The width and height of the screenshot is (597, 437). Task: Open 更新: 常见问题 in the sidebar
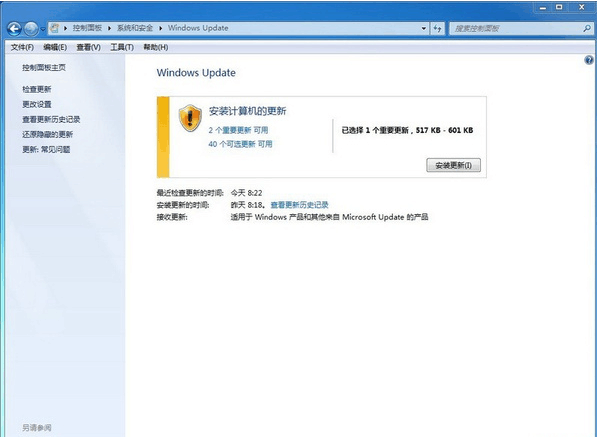point(46,150)
